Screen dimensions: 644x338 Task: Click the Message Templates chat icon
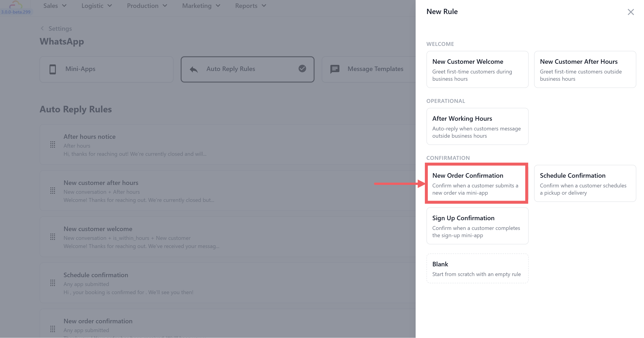tap(334, 69)
